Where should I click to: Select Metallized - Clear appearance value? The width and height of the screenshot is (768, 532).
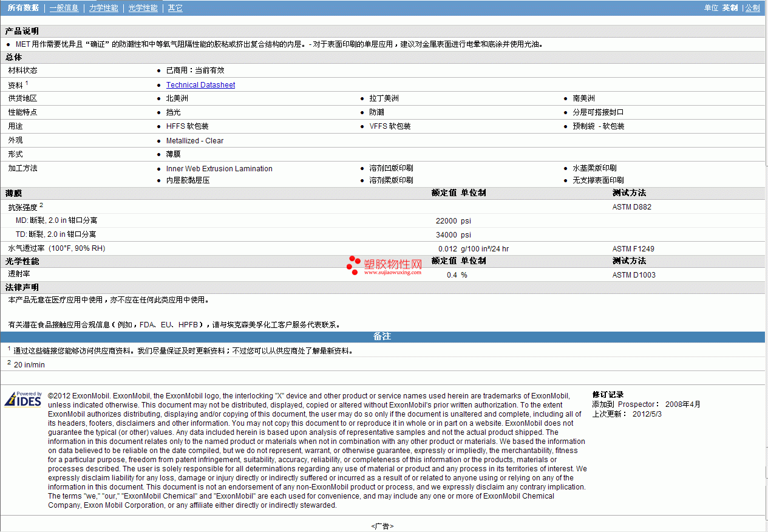point(195,140)
